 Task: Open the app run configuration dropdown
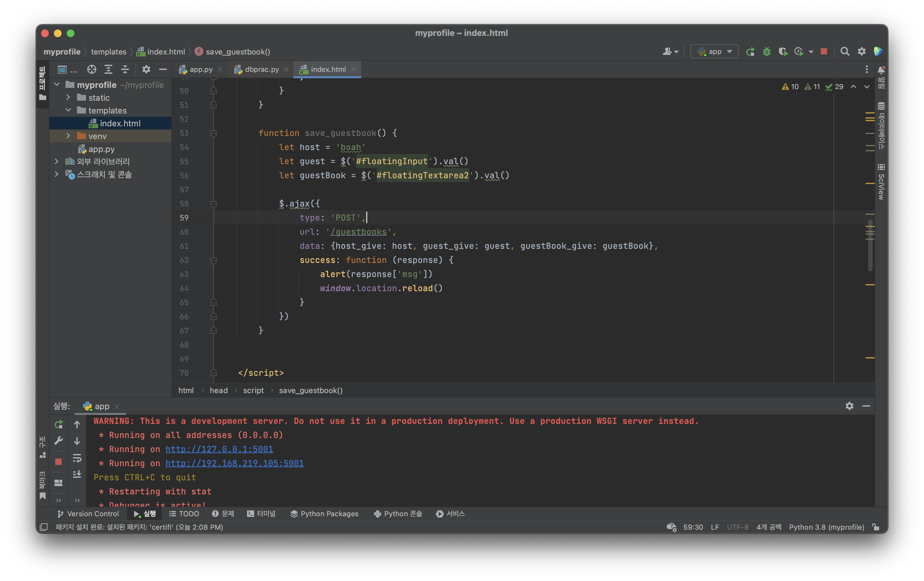(714, 51)
